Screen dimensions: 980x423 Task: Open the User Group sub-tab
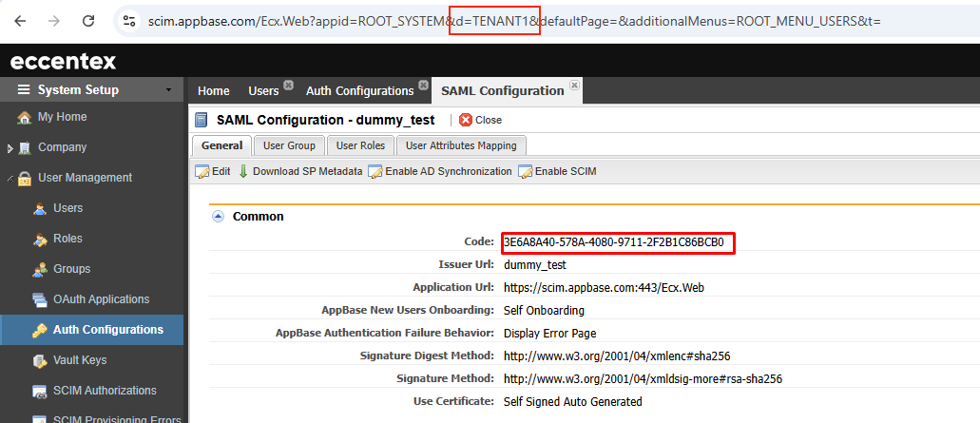point(289,145)
